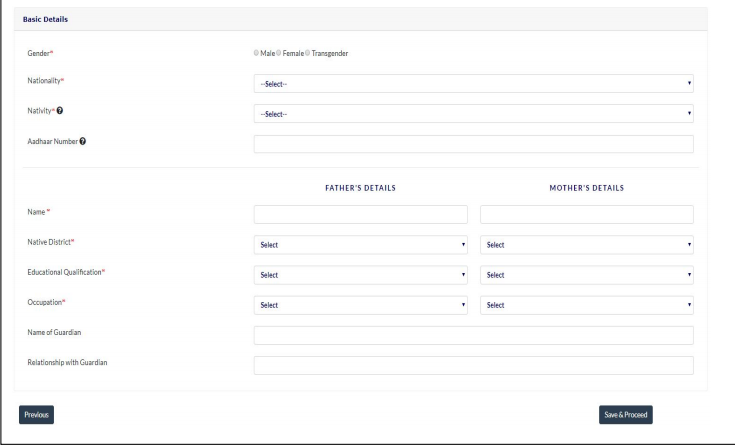The width and height of the screenshot is (735, 447).
Task: Expand mother's Educational Qualification dropdown
Action: pyautogui.click(x=587, y=274)
